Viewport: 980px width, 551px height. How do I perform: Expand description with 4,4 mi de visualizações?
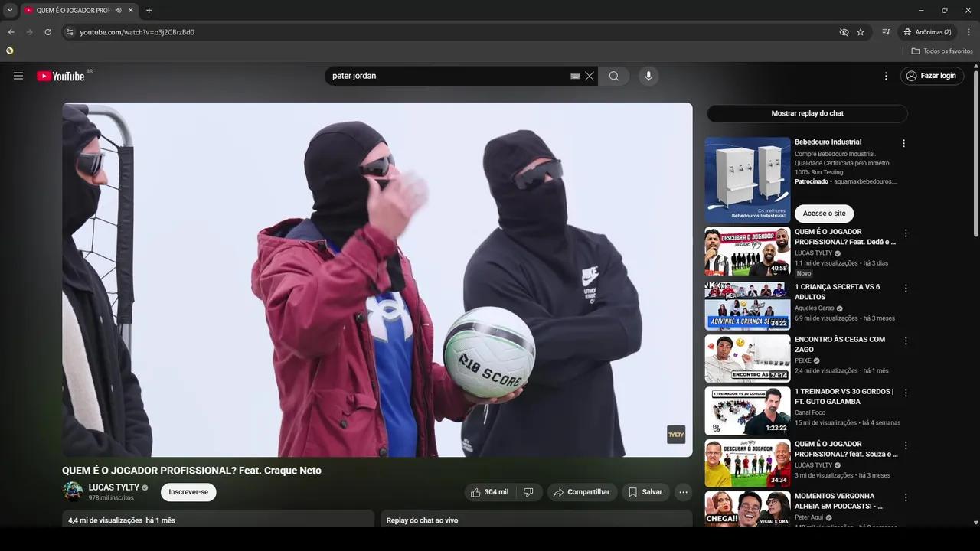tap(218, 519)
